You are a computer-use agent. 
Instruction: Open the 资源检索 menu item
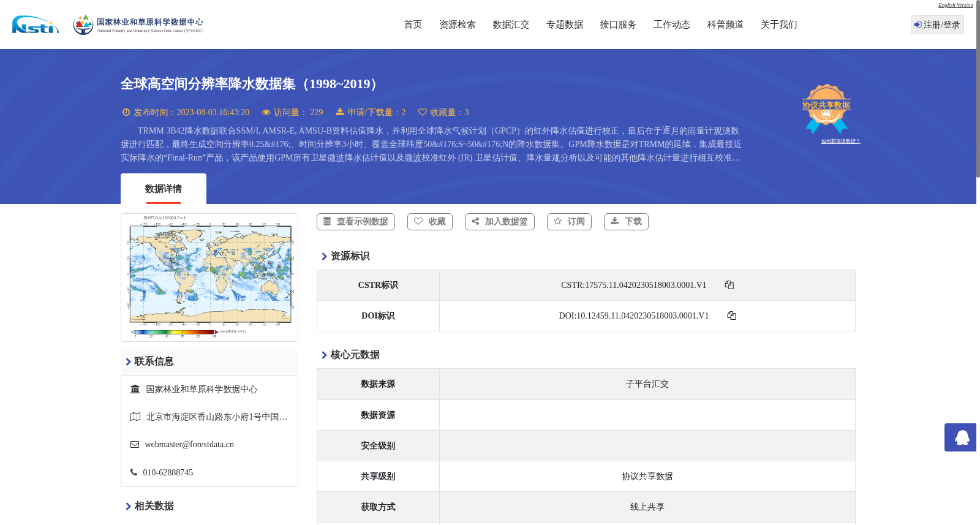click(x=458, y=25)
